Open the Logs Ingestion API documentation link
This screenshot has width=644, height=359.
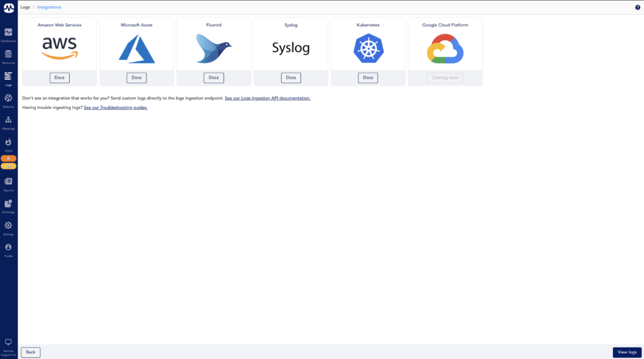pyautogui.click(x=267, y=98)
